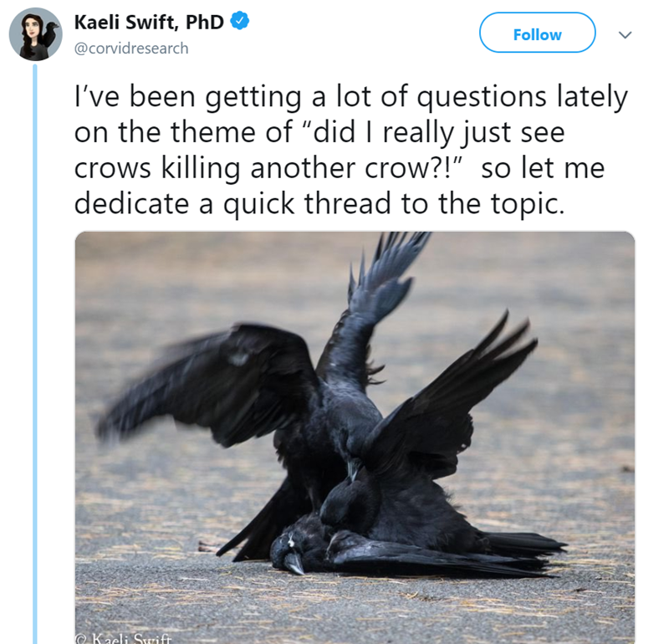Click the crow perched in the avatar

click(50, 35)
